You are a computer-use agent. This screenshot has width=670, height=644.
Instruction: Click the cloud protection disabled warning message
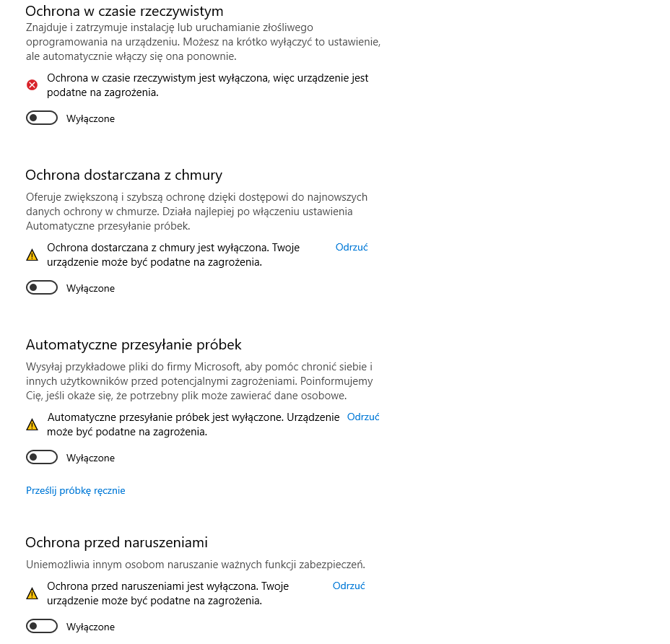click(173, 255)
